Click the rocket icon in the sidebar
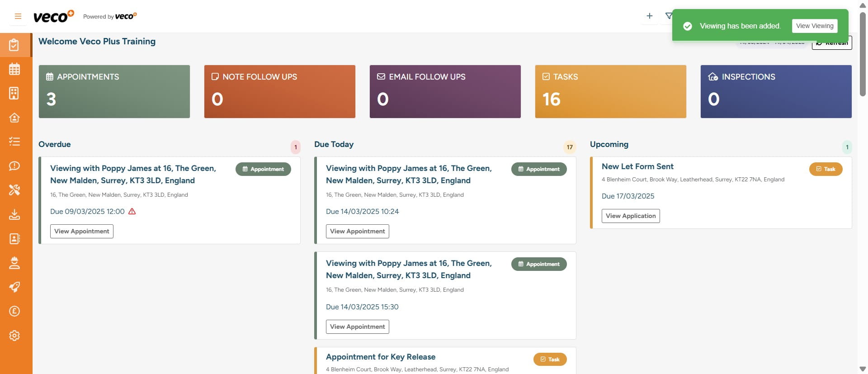The height and width of the screenshot is (374, 868). pos(14,287)
